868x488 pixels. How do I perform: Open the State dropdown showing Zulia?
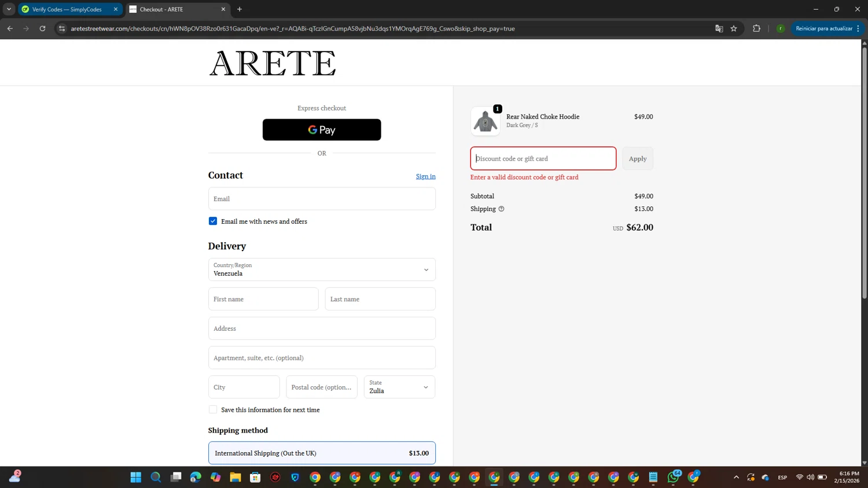coord(399,387)
